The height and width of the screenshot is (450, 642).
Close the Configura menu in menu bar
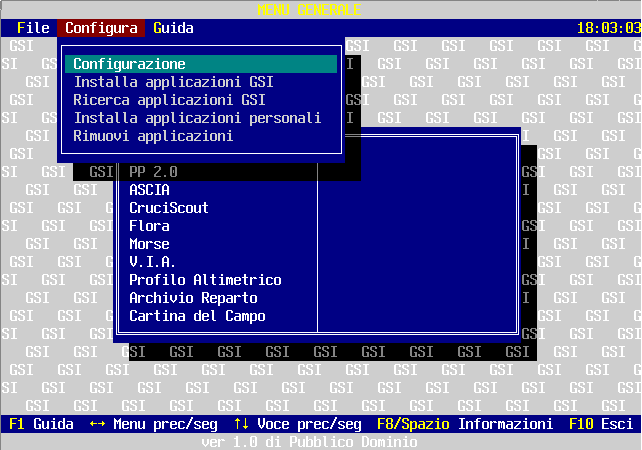[101, 28]
